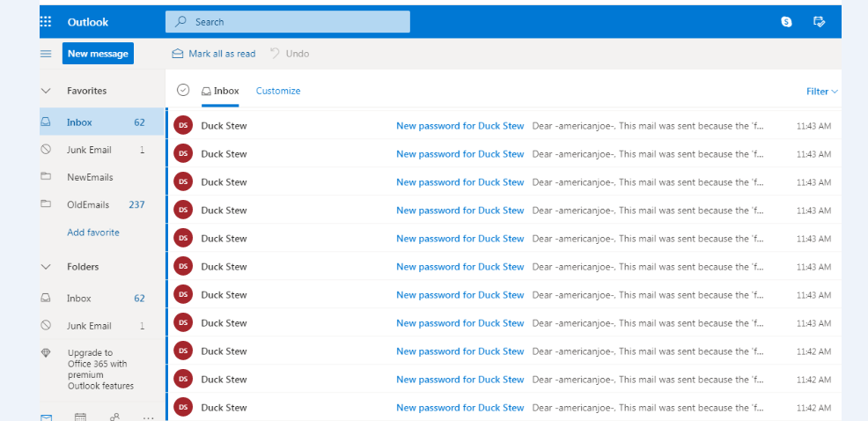Mark all as read
Screen dimensions: 868x421
(x=214, y=54)
